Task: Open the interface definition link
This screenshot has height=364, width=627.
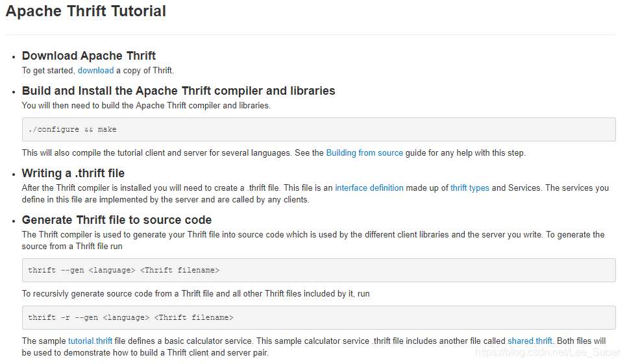Action: pyautogui.click(x=369, y=188)
